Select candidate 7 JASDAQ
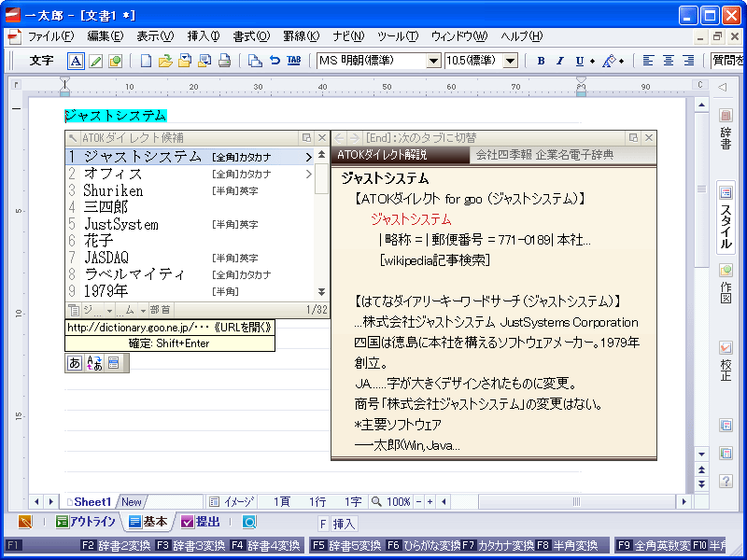 [x=190, y=258]
